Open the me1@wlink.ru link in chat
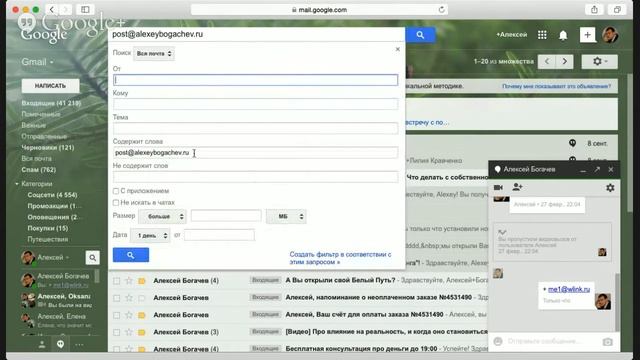The image size is (640, 360). coord(569,289)
